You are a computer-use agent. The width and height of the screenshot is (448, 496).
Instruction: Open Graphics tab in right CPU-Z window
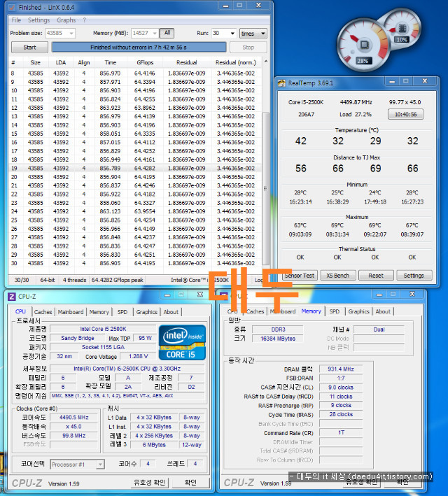358,311
